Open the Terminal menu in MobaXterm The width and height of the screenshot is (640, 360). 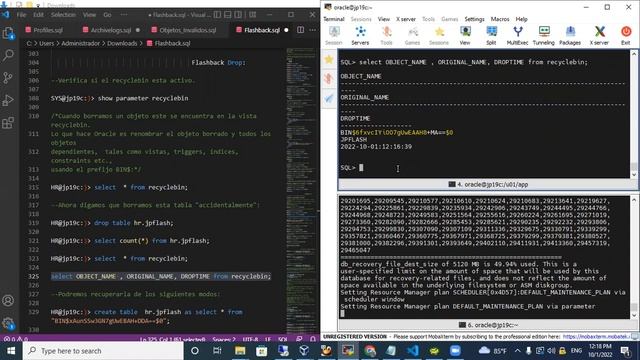pyautogui.click(x=334, y=19)
